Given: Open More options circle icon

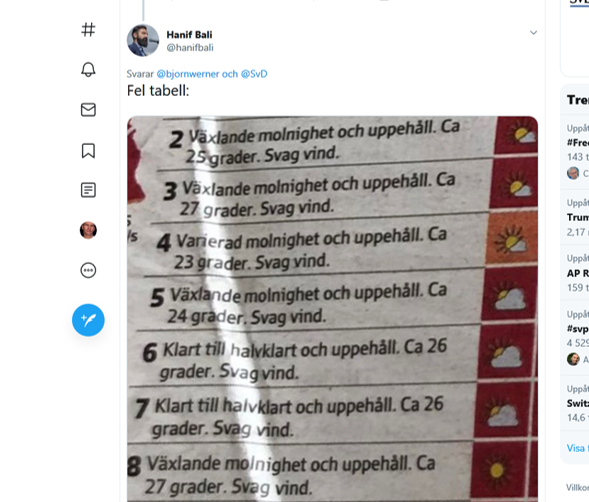Looking at the screenshot, I should [x=88, y=270].
